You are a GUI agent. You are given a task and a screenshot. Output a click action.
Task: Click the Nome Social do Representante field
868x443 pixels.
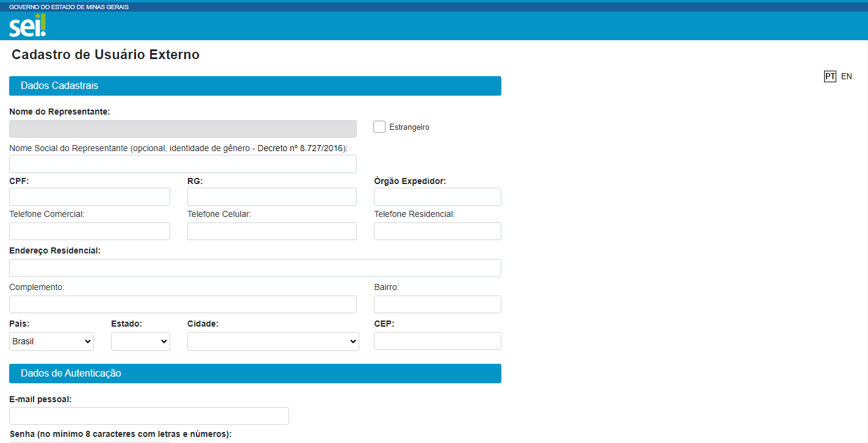[183, 164]
